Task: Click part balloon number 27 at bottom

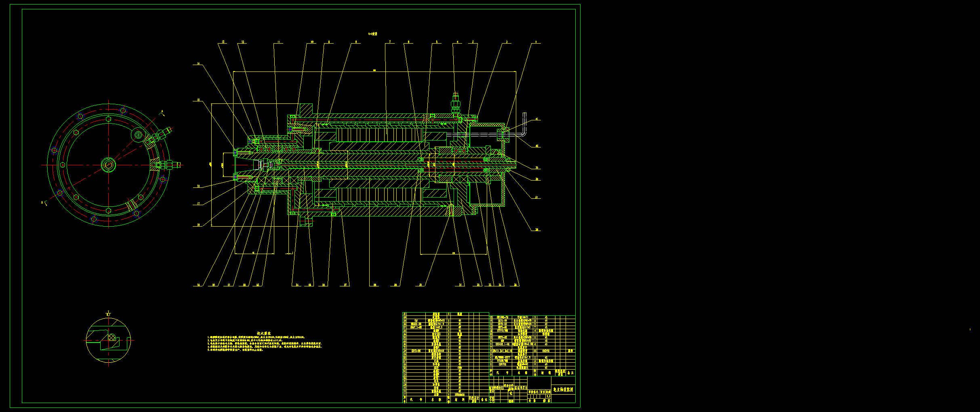Action: coord(345,285)
